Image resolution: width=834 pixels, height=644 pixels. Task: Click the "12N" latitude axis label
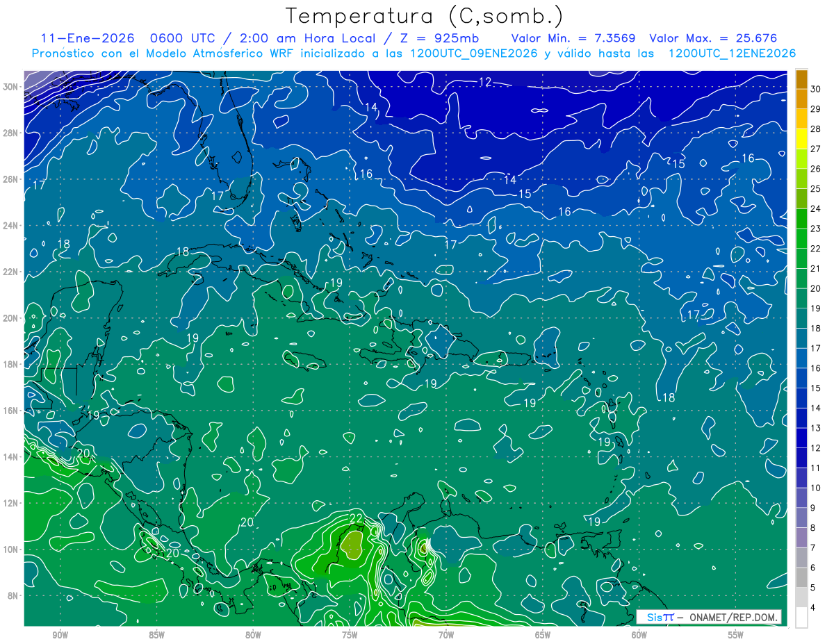click(10, 503)
